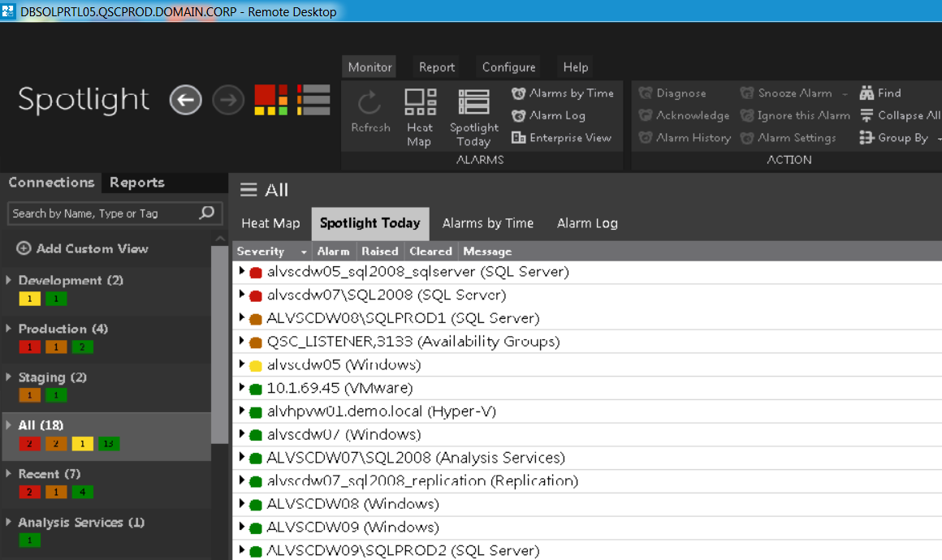Open Snooze Alarm dropdown arrow
Screen dimensions: 942x560
pos(845,93)
